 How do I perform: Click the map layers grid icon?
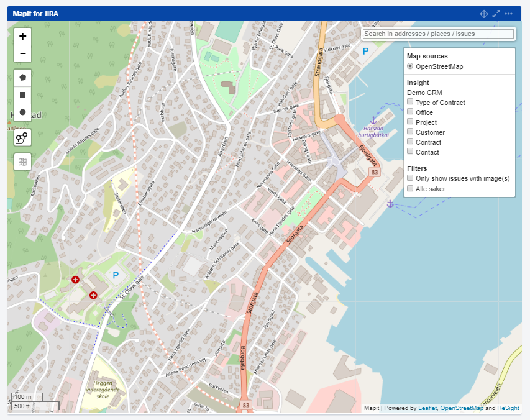pyautogui.click(x=23, y=162)
